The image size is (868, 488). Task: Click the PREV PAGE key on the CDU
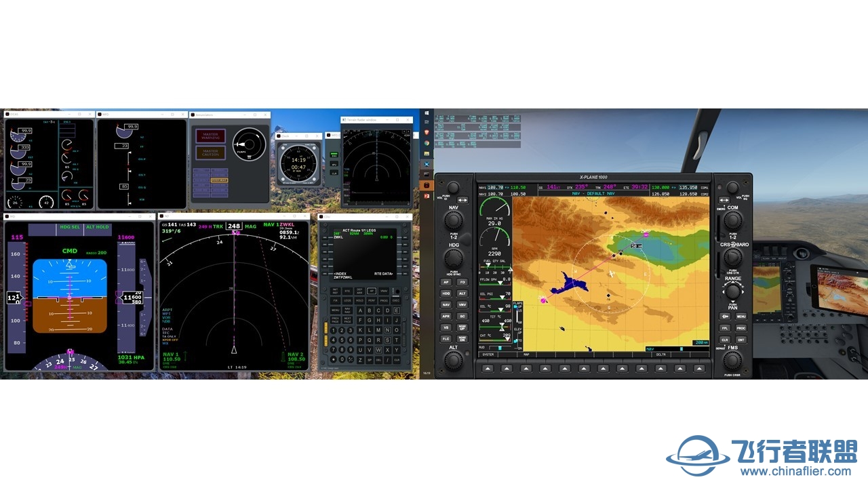pyautogui.click(x=335, y=320)
